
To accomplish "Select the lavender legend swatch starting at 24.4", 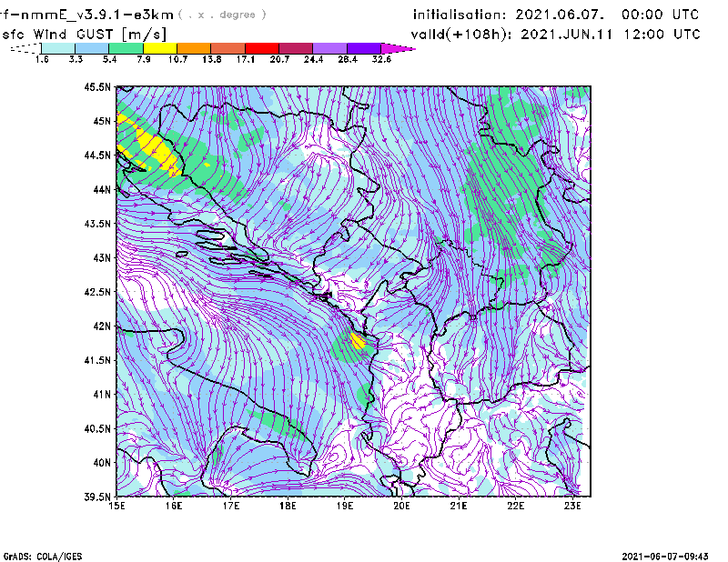I will (329, 48).
